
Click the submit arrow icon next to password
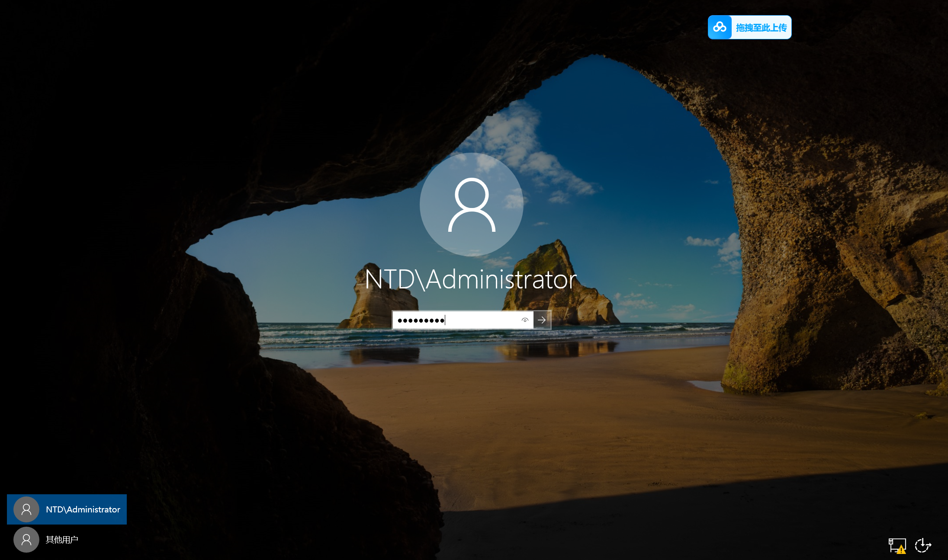click(x=542, y=320)
